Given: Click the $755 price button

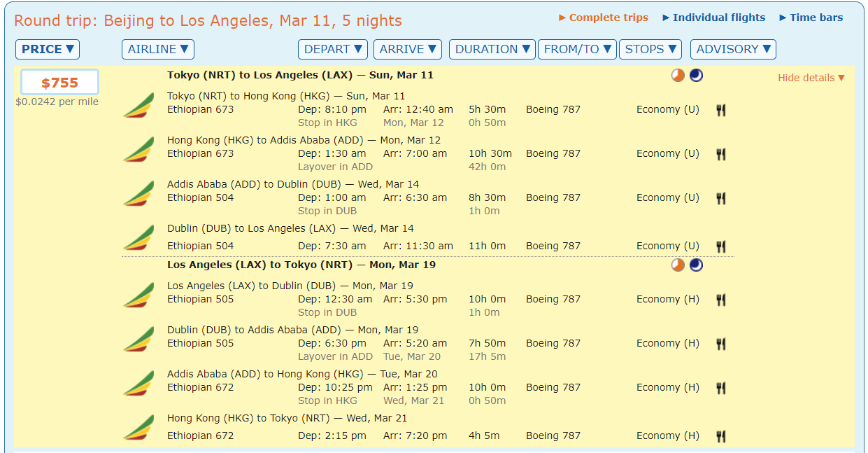Looking at the screenshot, I should pyautogui.click(x=59, y=83).
